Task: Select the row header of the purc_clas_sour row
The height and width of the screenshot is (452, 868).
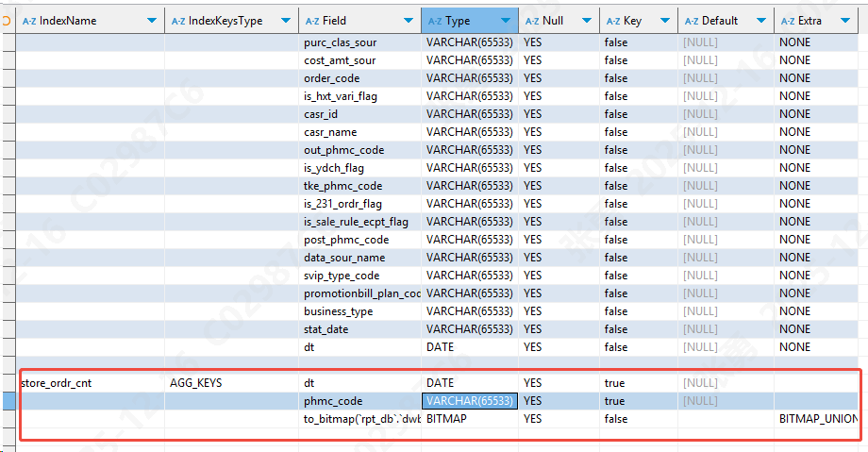Action: tap(8, 42)
